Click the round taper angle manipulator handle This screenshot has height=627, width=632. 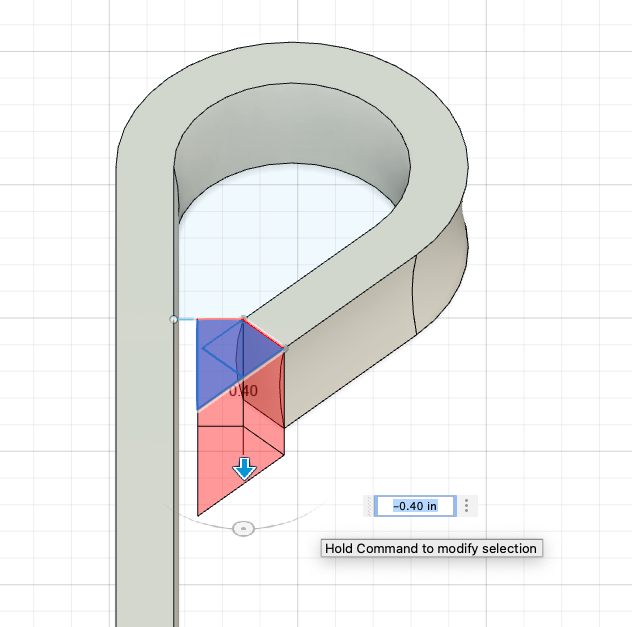pyautogui.click(x=243, y=528)
